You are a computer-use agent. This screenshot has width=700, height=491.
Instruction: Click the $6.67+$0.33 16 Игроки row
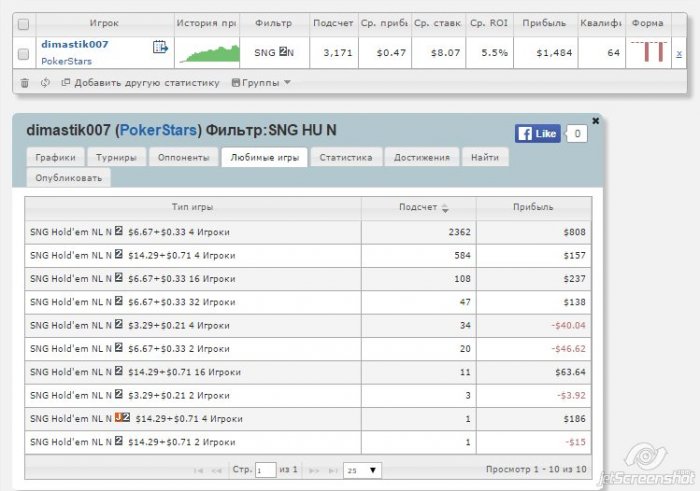[x=308, y=279]
